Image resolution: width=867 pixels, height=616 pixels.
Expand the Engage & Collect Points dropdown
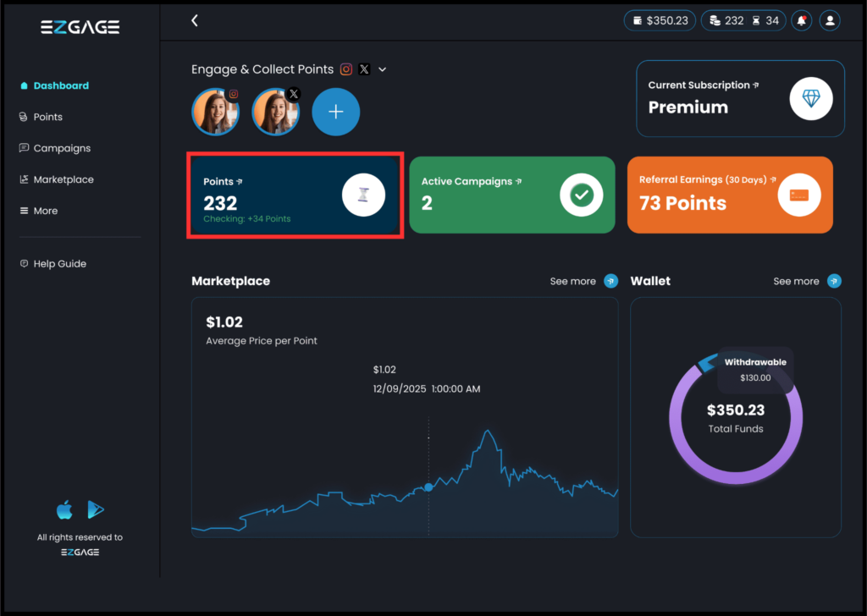382,69
